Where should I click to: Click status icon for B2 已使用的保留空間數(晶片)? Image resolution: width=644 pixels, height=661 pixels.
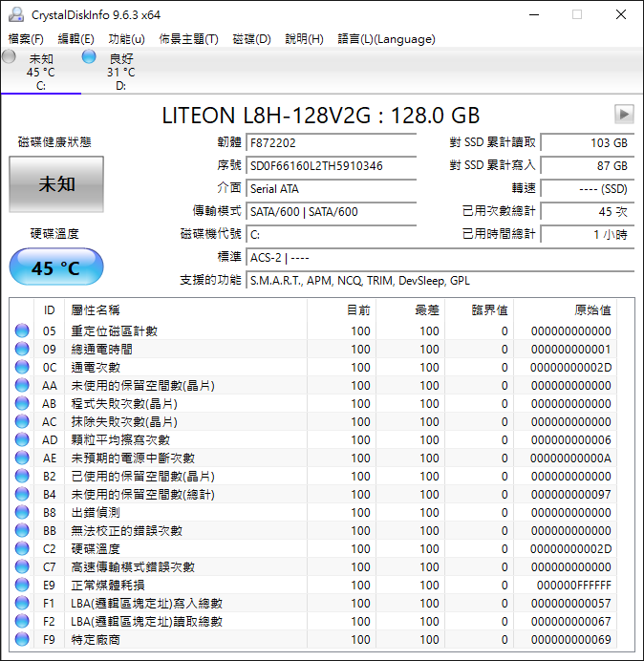22,476
